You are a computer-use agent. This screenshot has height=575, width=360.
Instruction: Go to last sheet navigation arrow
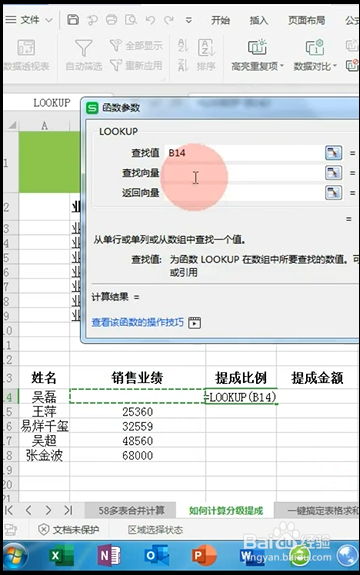pos(68,510)
